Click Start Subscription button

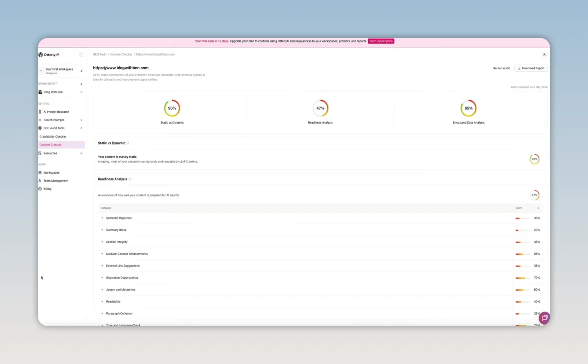[381, 41]
